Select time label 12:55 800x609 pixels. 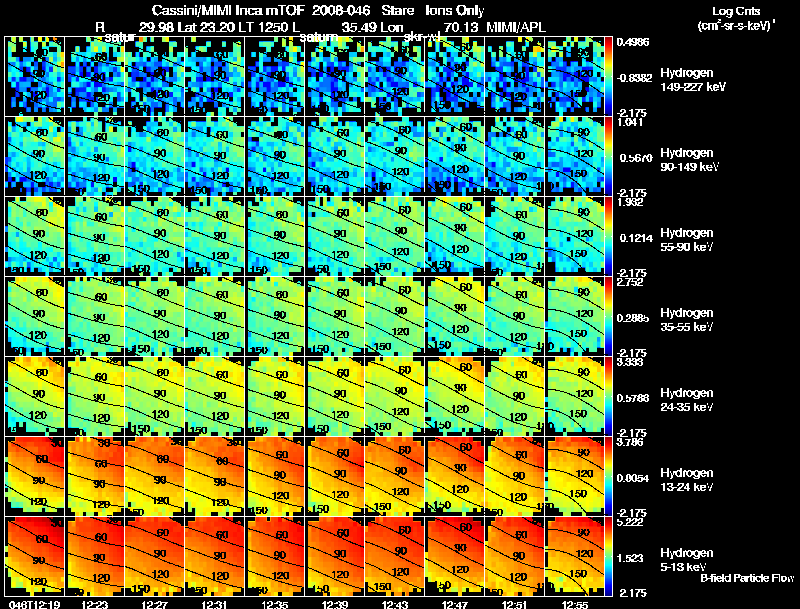click(x=574, y=604)
